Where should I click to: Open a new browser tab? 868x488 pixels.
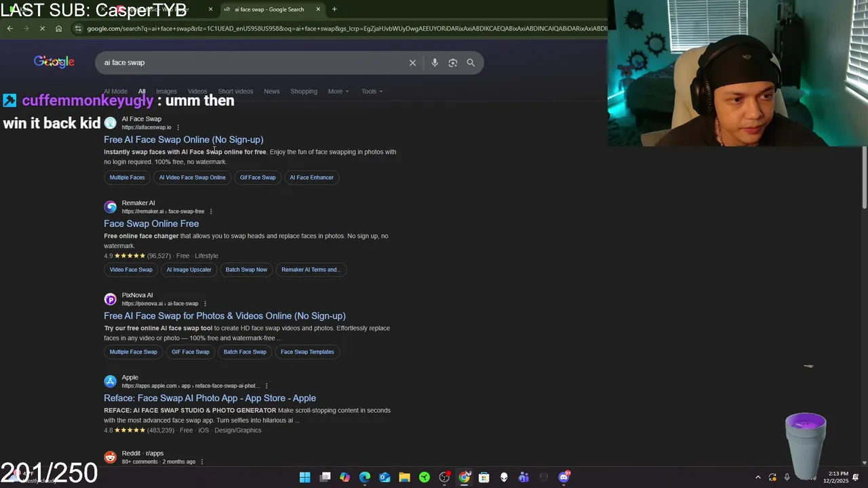click(334, 9)
